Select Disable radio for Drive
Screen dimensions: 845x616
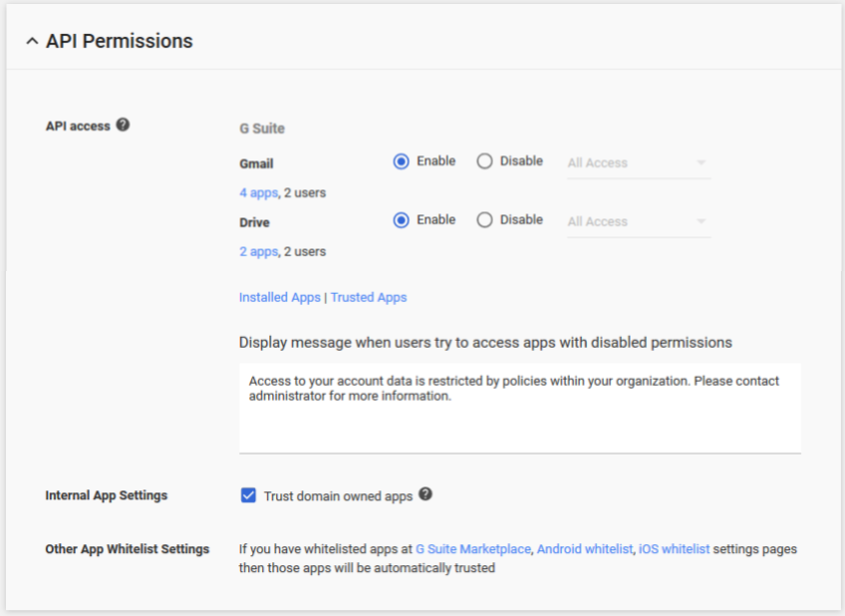[x=484, y=220]
